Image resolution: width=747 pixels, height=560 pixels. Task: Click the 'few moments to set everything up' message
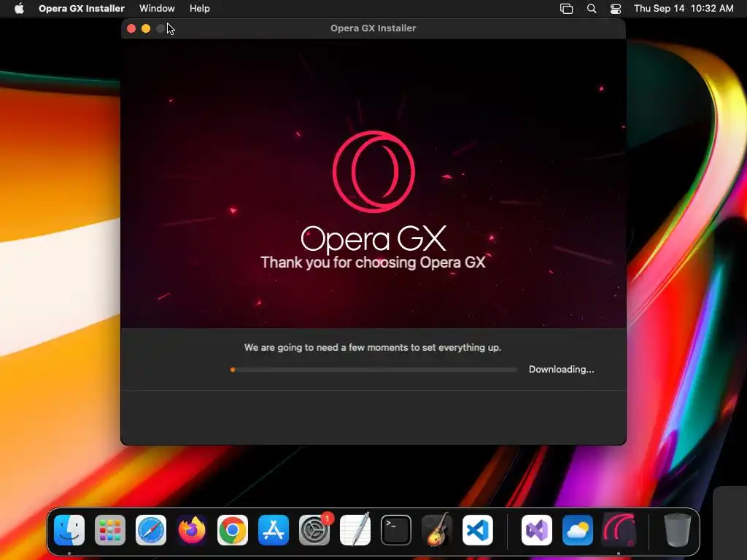point(373,348)
